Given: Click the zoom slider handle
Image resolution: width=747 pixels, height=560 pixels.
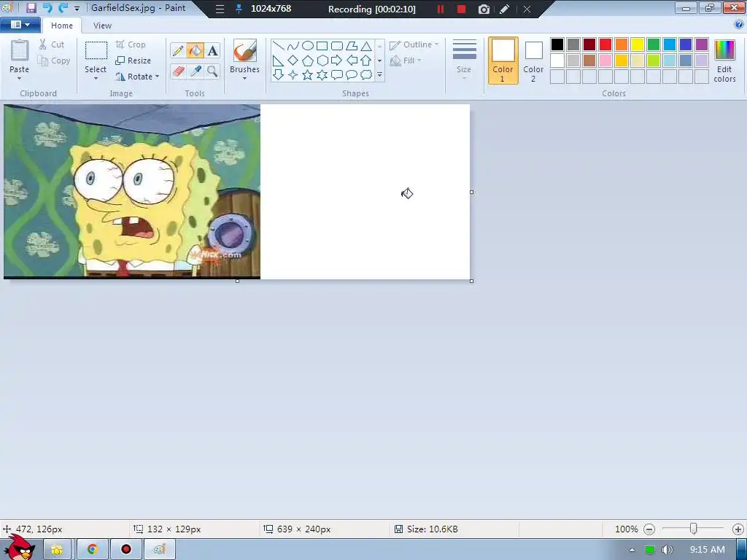Looking at the screenshot, I should point(694,529).
